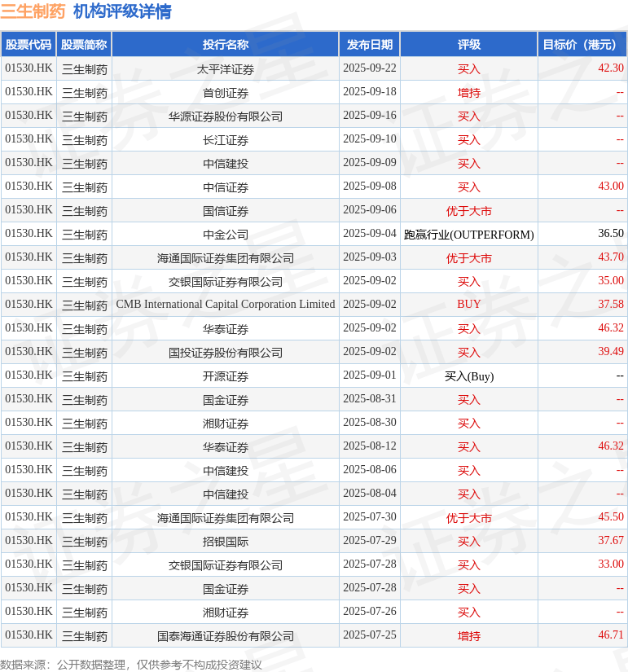
Task: Click 海通国际证券集团有限公司 in 2025-09-03 row
Action: point(226,258)
